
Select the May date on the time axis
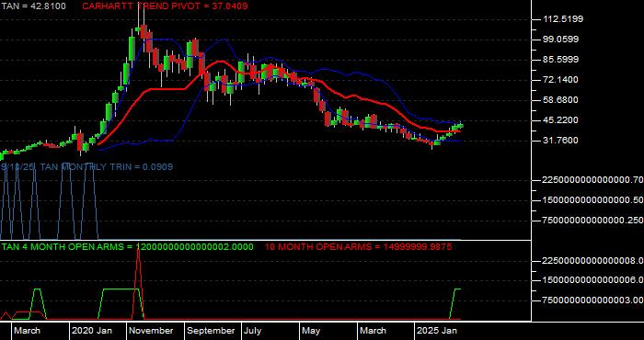click(311, 331)
